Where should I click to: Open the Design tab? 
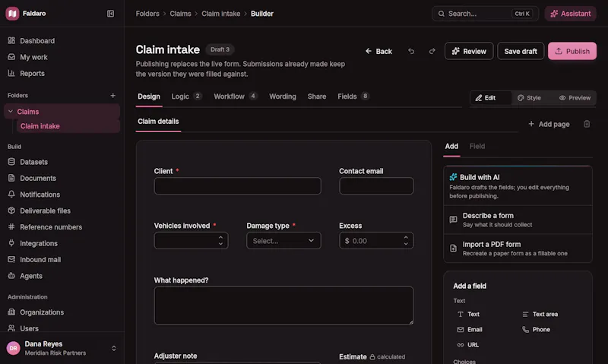click(149, 97)
